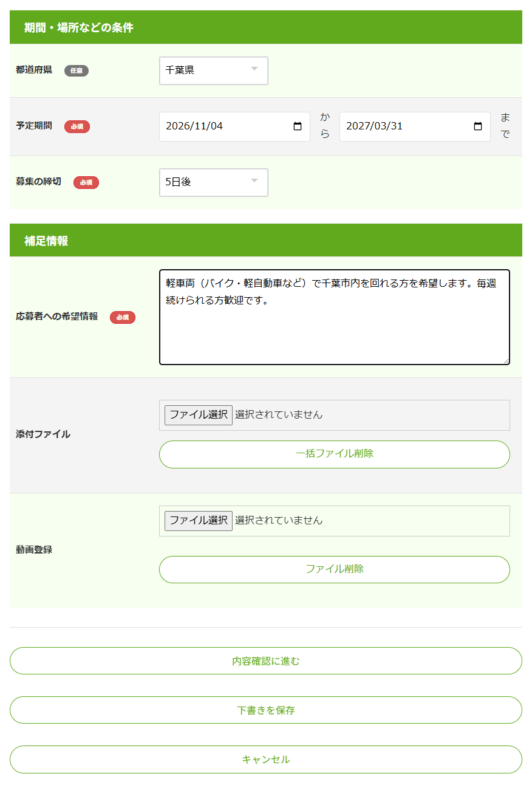This screenshot has height=785, width=532.
Task: Click the 期間・場所などの条件 section header
Action: (266, 27)
